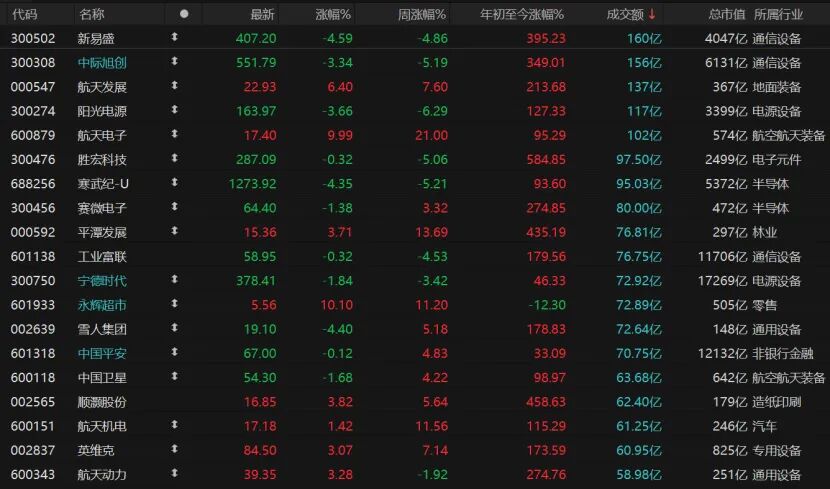Sort table by 涨幅% column header
This screenshot has height=489, width=830.
333,14
